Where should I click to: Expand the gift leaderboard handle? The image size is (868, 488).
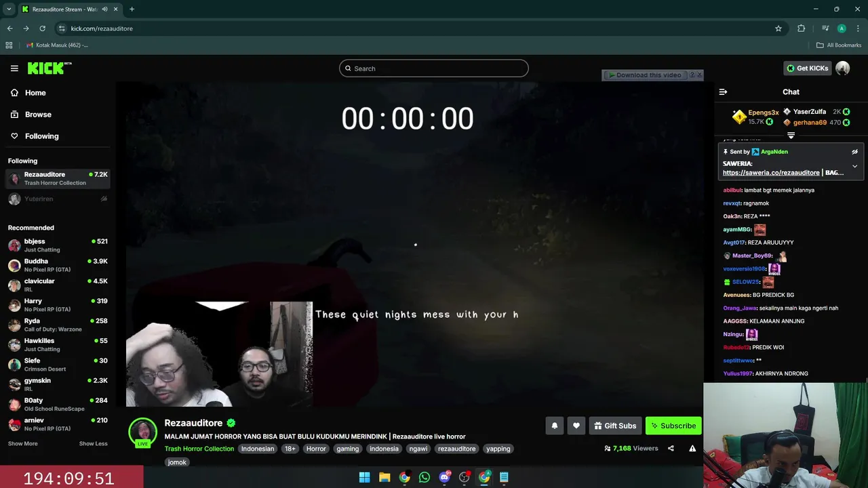[791, 136]
